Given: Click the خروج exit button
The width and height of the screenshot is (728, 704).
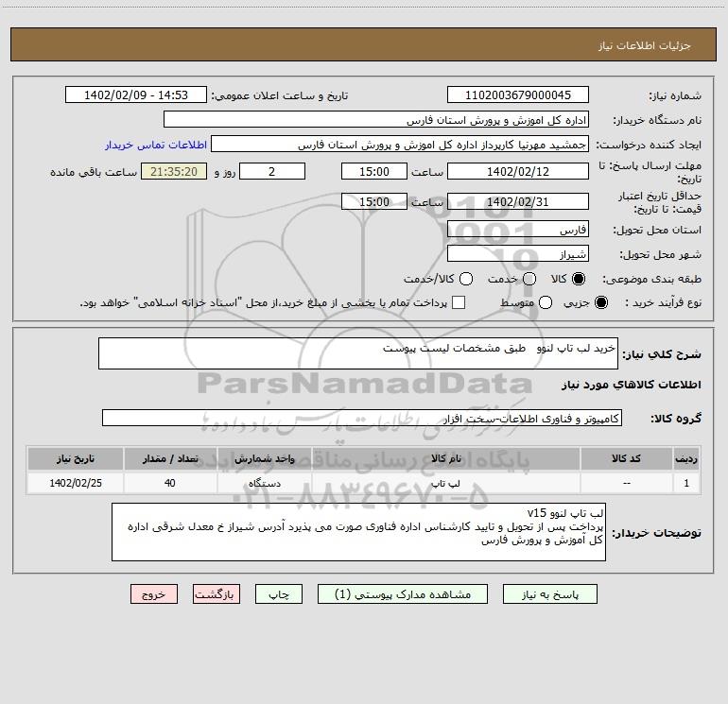Looking at the screenshot, I should [154, 594].
